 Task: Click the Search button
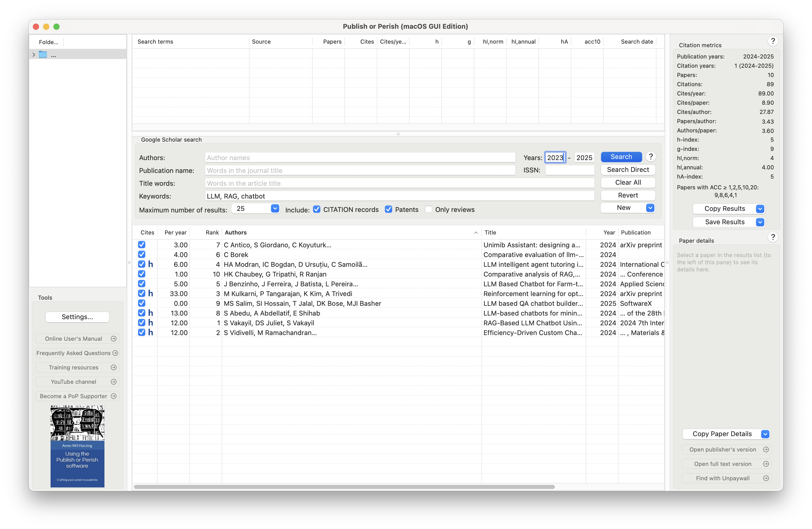click(x=621, y=156)
